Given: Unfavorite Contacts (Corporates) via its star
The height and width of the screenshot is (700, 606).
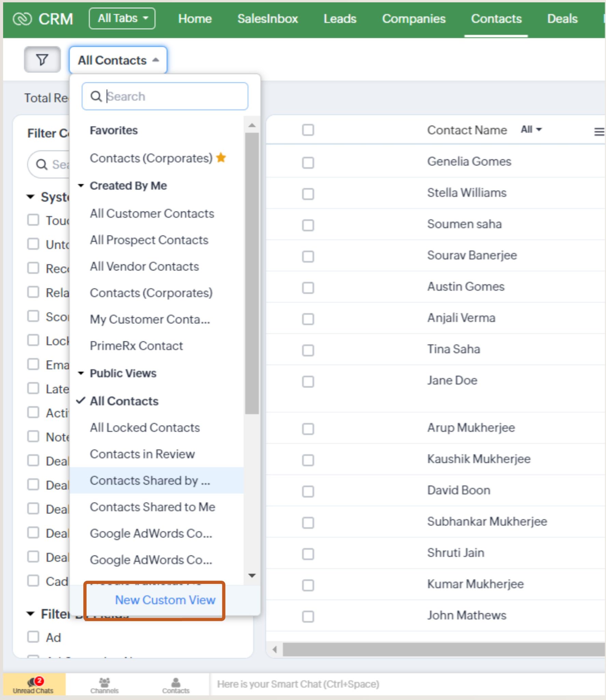Looking at the screenshot, I should tap(221, 158).
